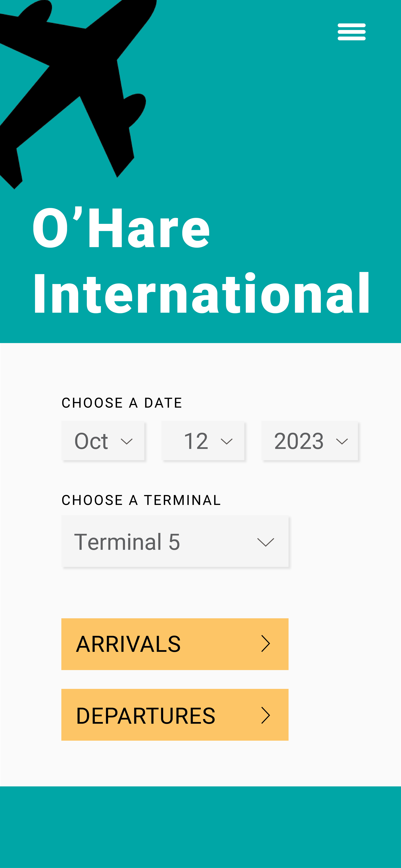Image resolution: width=401 pixels, height=868 pixels.
Task: Click the CHOOSE A TERMINAL label
Action: click(x=141, y=500)
